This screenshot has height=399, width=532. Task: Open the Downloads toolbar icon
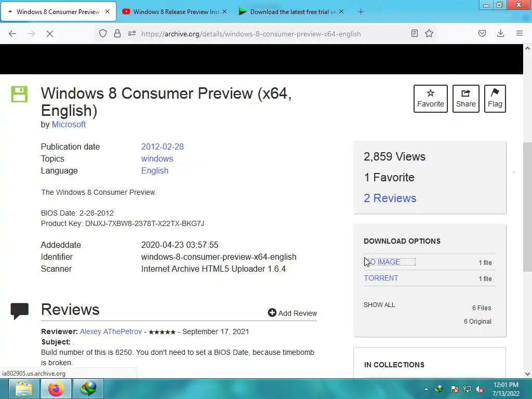(500, 33)
